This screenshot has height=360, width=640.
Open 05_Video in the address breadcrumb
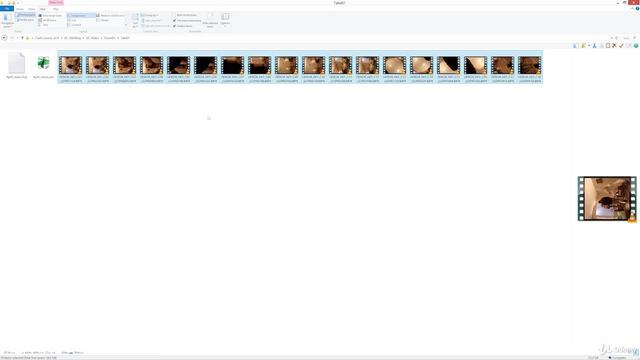pos(92,38)
